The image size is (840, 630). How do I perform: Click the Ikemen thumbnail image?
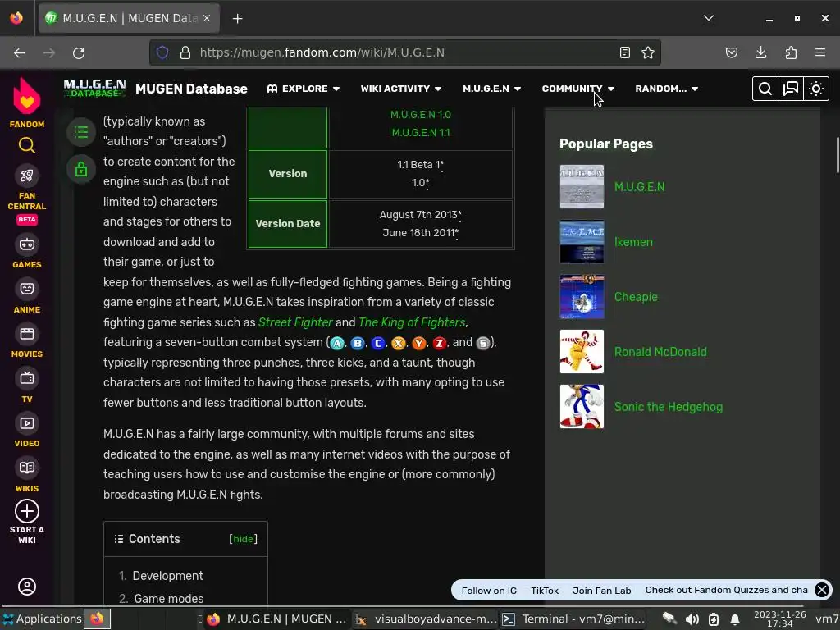point(582,242)
